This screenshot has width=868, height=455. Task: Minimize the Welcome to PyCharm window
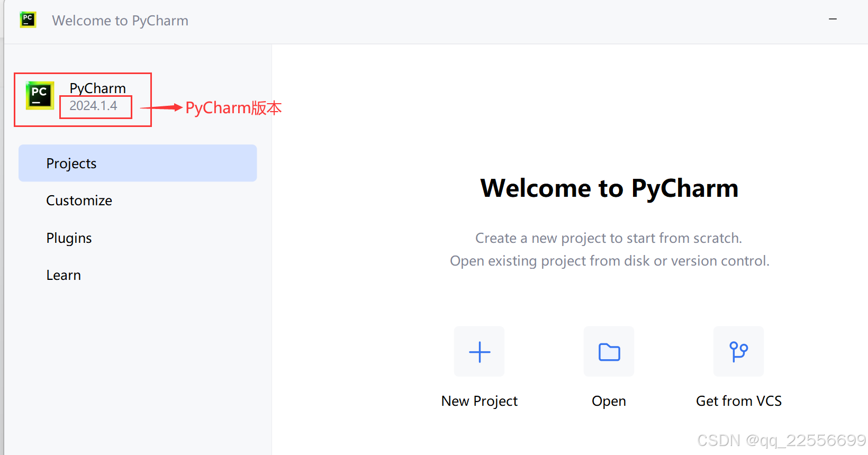tap(833, 20)
